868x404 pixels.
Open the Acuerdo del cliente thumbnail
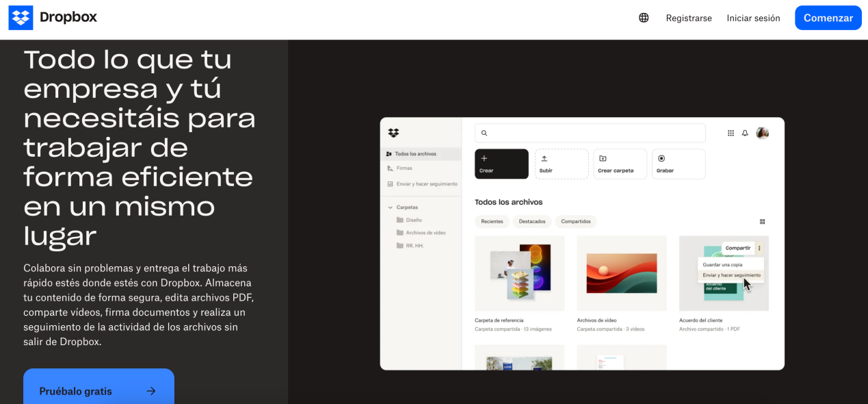pyautogui.click(x=724, y=273)
